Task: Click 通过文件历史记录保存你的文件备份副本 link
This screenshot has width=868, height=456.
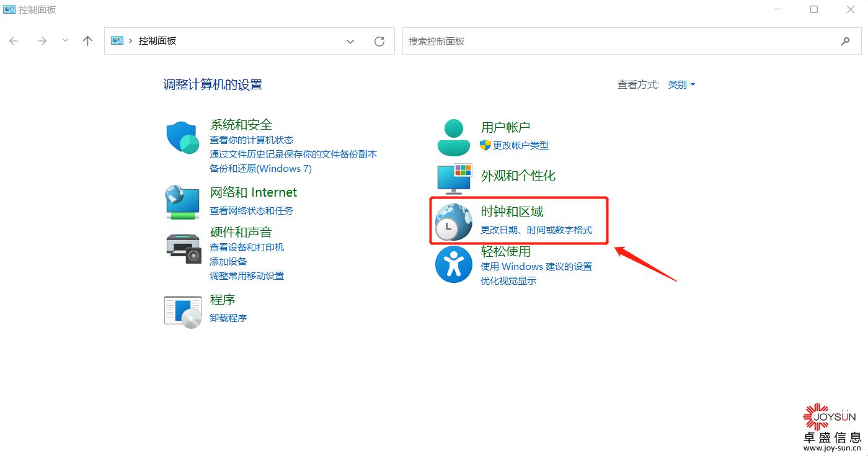Action: click(293, 154)
